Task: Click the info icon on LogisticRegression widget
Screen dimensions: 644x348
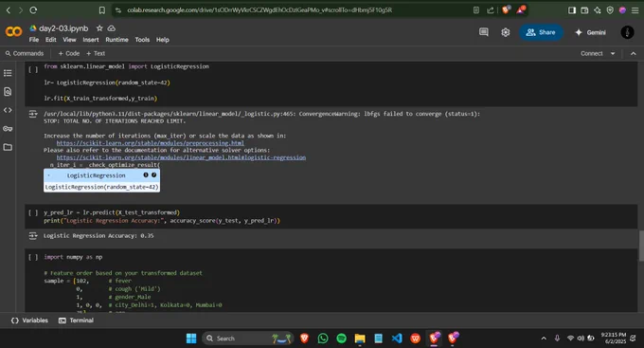Action: 146,174
